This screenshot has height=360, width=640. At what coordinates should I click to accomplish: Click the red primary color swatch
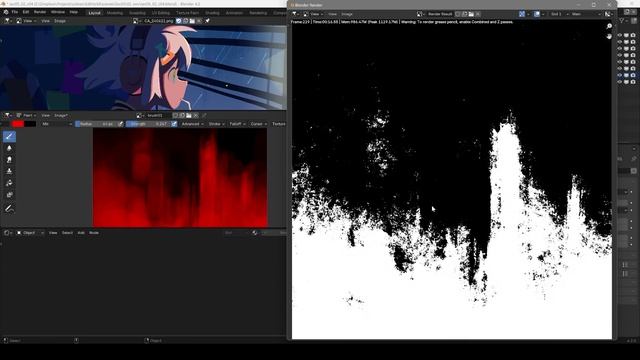tap(18, 124)
